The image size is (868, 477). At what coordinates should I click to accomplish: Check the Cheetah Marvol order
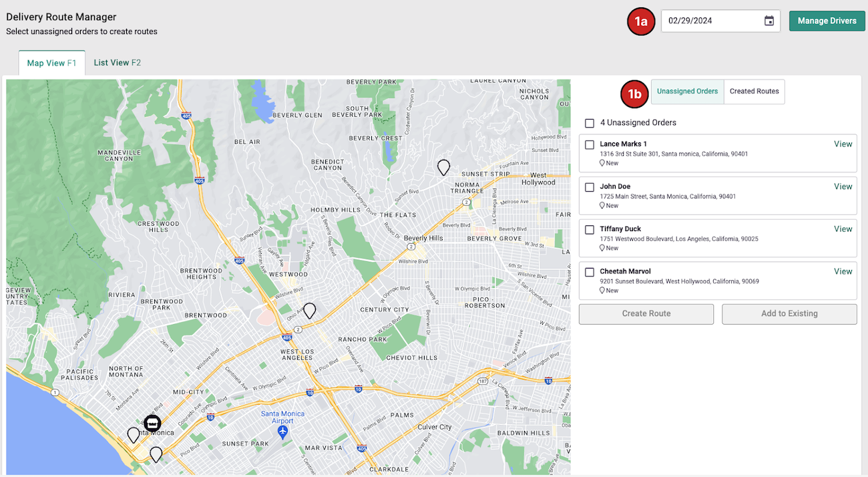[x=590, y=272]
